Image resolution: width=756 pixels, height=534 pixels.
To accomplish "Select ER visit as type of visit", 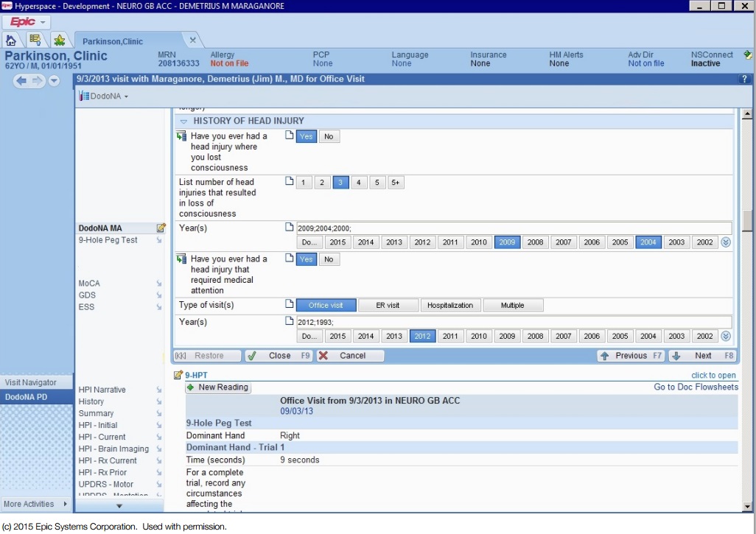I will (388, 305).
